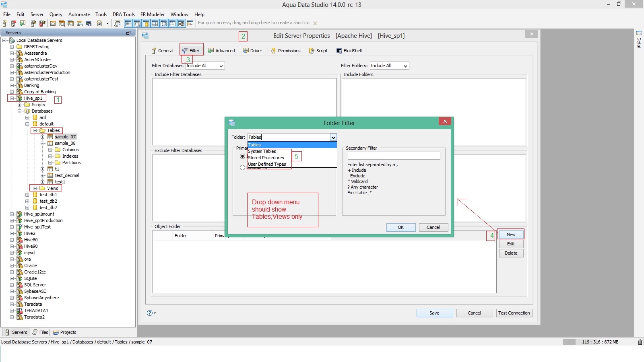Collapse the Tables folder node
644x362 pixels.
35,130
